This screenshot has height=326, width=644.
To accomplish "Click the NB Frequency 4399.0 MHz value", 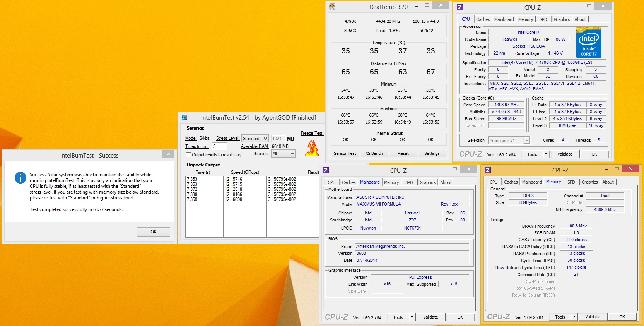I will [605, 209].
